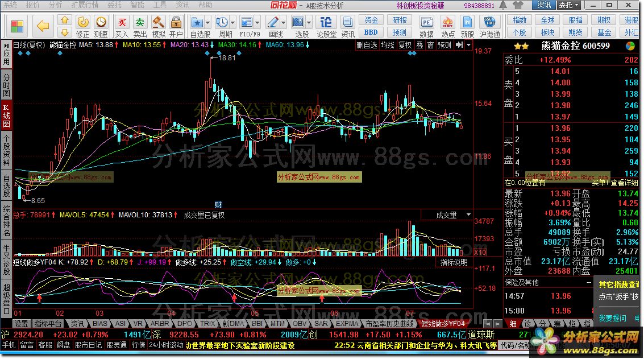Open the F10/F9 company info icon
The height and width of the screenshot is (359, 644).
247,23
